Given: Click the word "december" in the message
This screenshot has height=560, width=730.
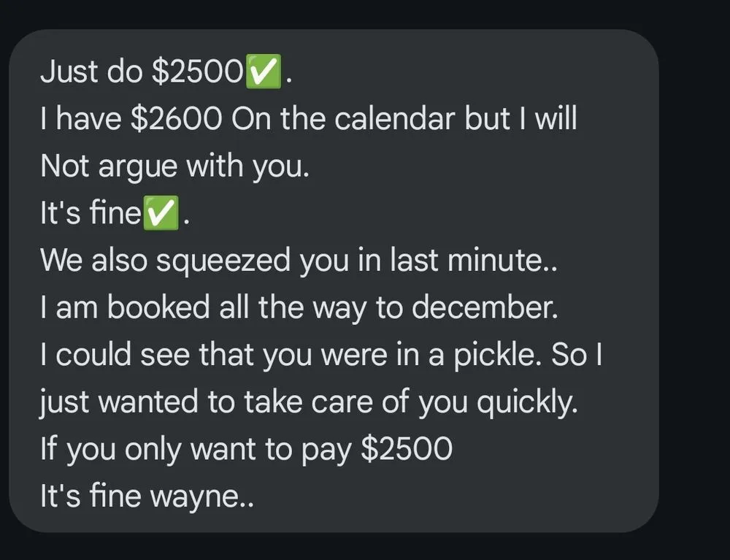Looking at the screenshot, I should 485,307.
